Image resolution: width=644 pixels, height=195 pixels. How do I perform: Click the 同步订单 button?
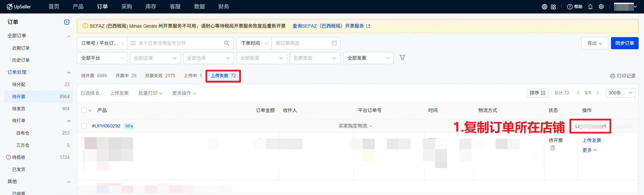pyautogui.click(x=624, y=43)
